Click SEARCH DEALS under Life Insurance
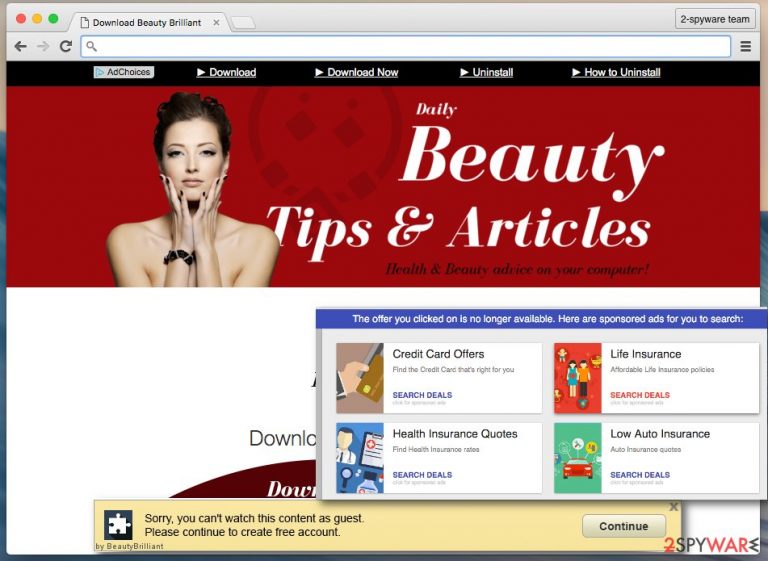Viewport: 768px width, 561px height. [x=640, y=395]
